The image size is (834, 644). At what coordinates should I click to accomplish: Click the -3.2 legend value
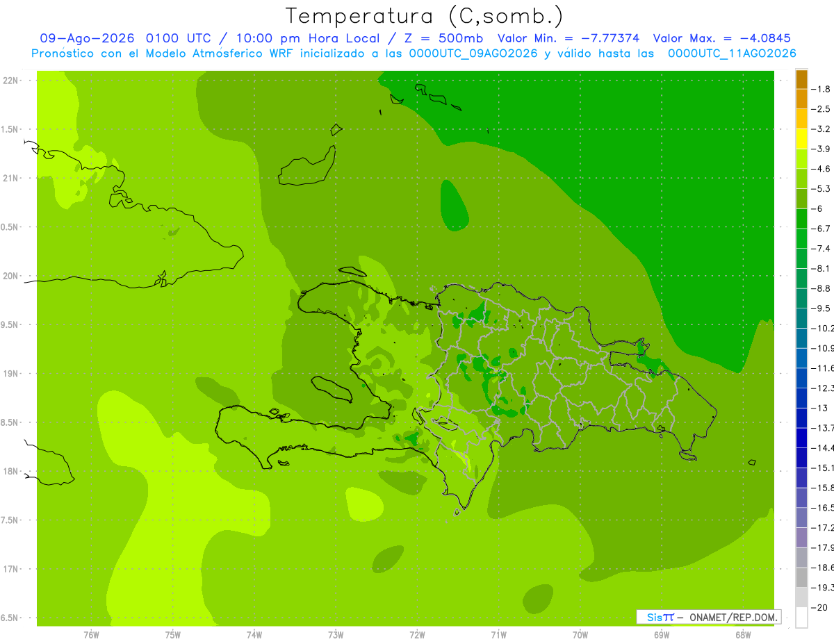(x=820, y=129)
